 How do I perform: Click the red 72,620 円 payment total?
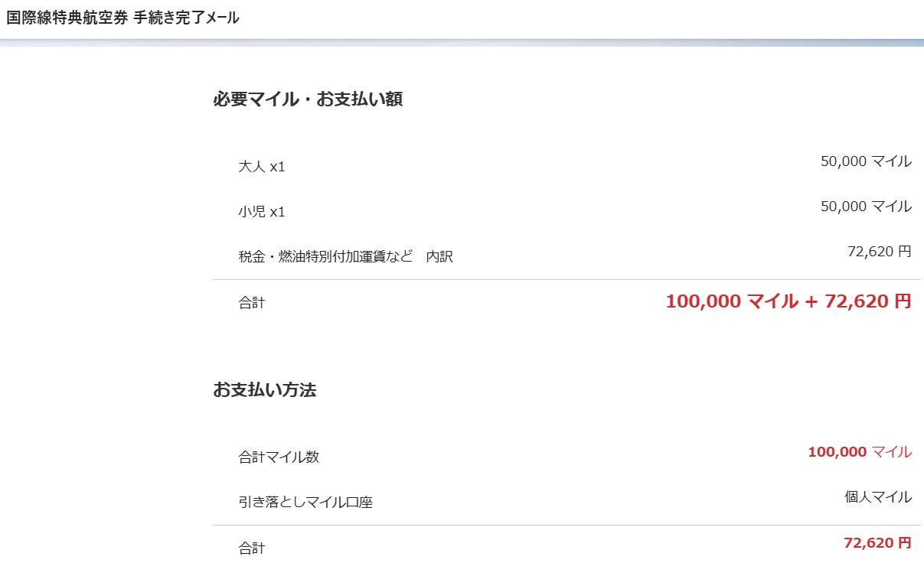[x=877, y=543]
